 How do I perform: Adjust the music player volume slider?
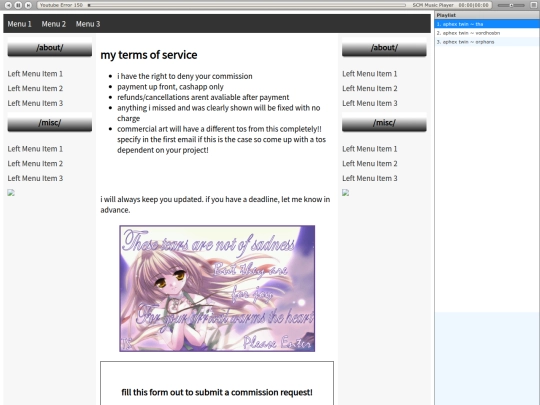click(x=511, y=5)
